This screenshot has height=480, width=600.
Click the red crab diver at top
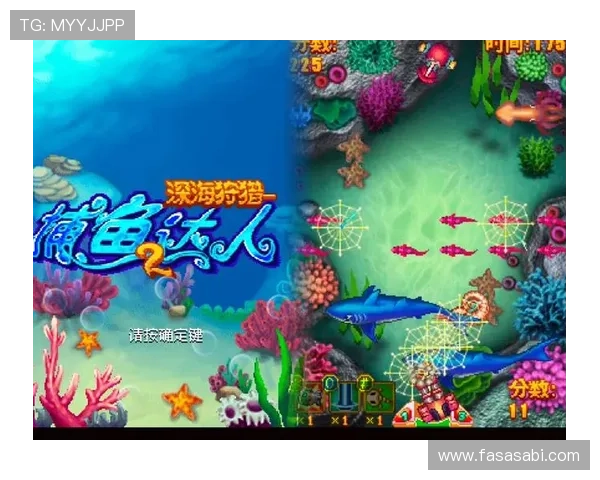(x=436, y=60)
